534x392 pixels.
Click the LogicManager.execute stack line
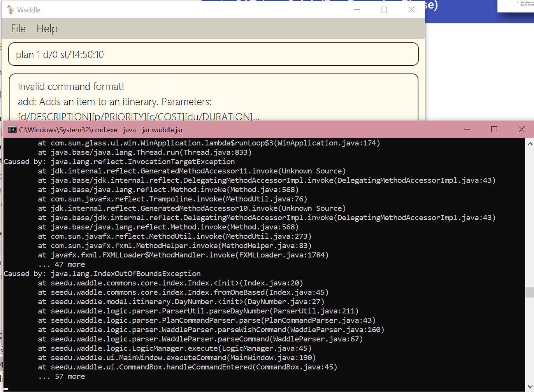point(175,348)
